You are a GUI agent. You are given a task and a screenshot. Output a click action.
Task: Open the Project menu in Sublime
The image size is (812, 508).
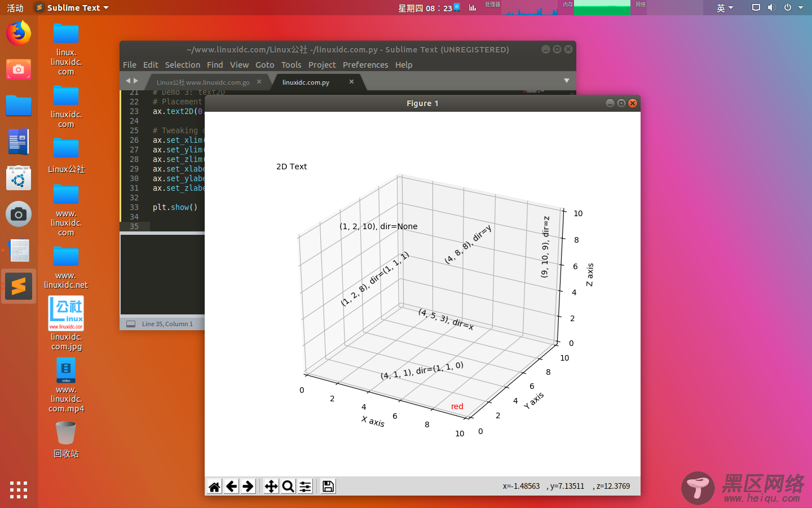(x=322, y=65)
